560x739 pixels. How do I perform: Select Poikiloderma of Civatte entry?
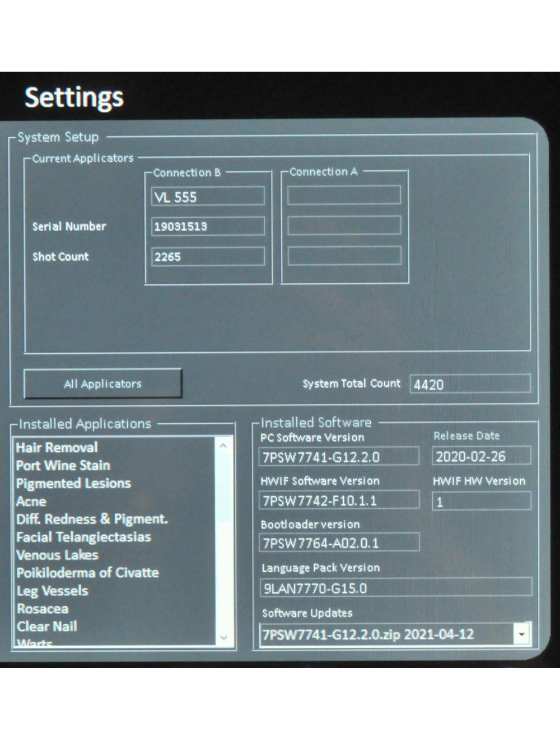coord(87,573)
